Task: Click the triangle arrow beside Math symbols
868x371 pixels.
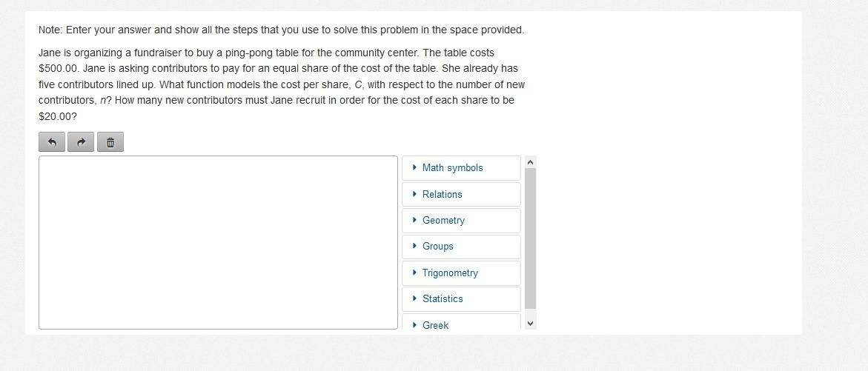Action: pyautogui.click(x=415, y=168)
